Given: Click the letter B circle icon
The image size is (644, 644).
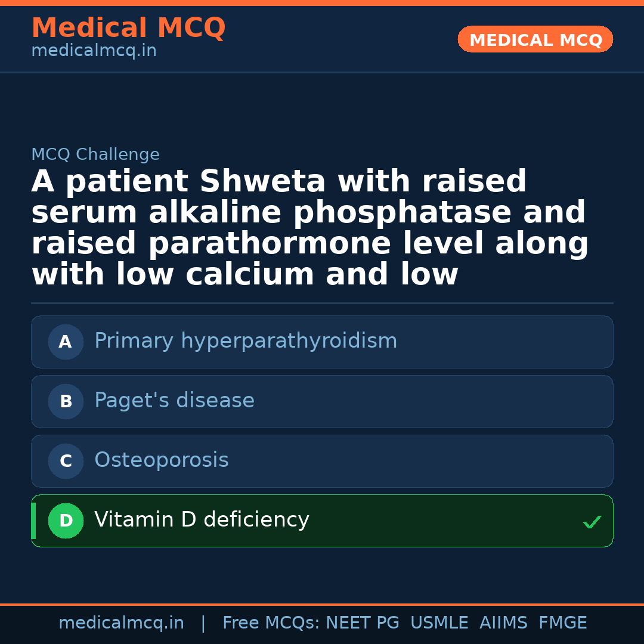Looking at the screenshot, I should click(66, 401).
